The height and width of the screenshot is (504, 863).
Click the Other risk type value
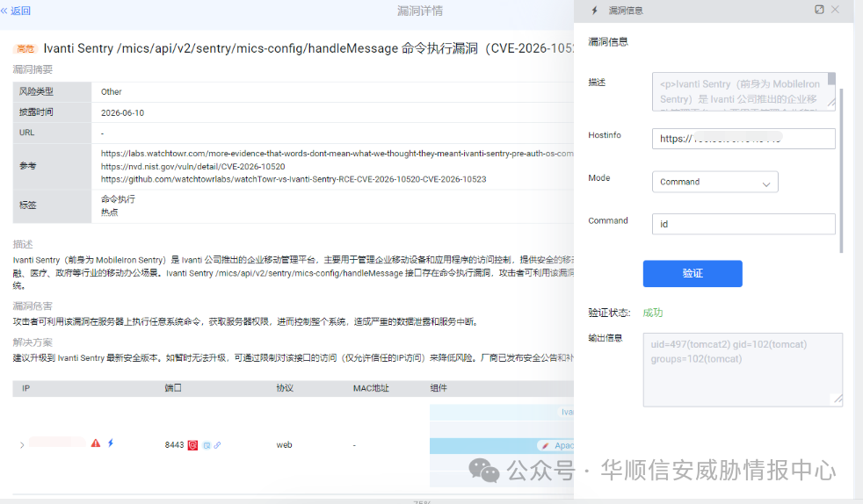[112, 92]
